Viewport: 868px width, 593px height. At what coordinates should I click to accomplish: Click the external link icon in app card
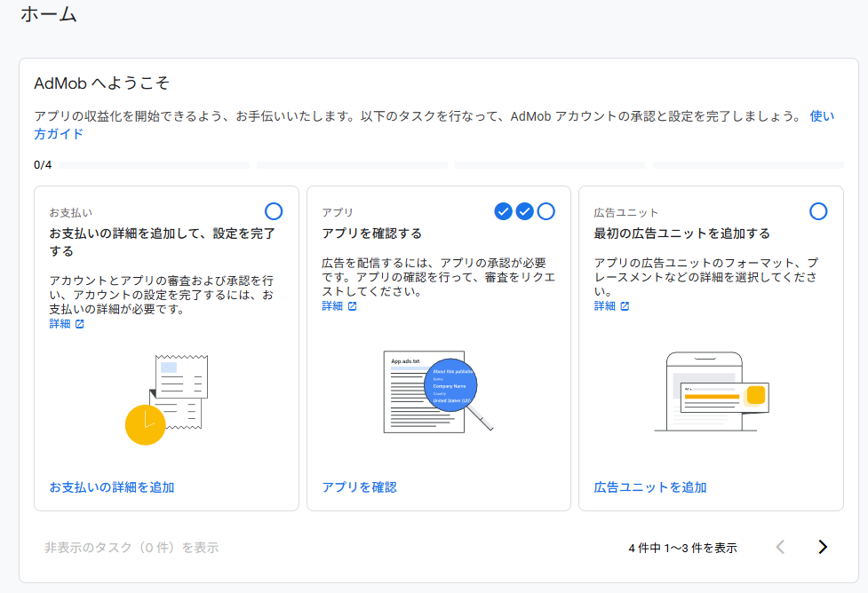coord(352,306)
